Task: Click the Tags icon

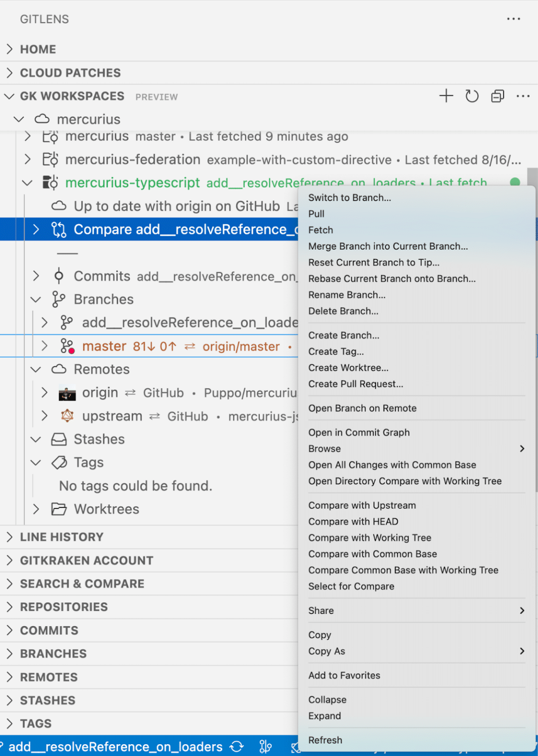Action: [x=59, y=463]
